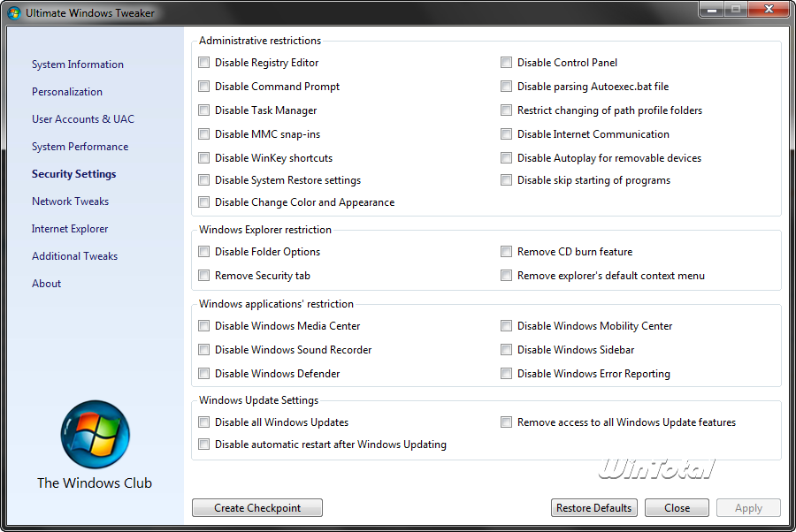Enable Remove CD burn feature
The width and height of the screenshot is (796, 532).
click(x=507, y=252)
